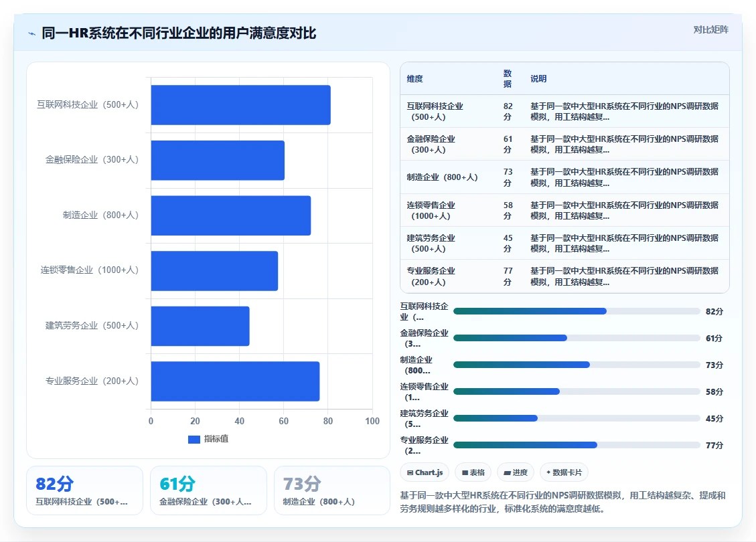Select the 连锁零售企业 bar in the chart

[x=214, y=271]
